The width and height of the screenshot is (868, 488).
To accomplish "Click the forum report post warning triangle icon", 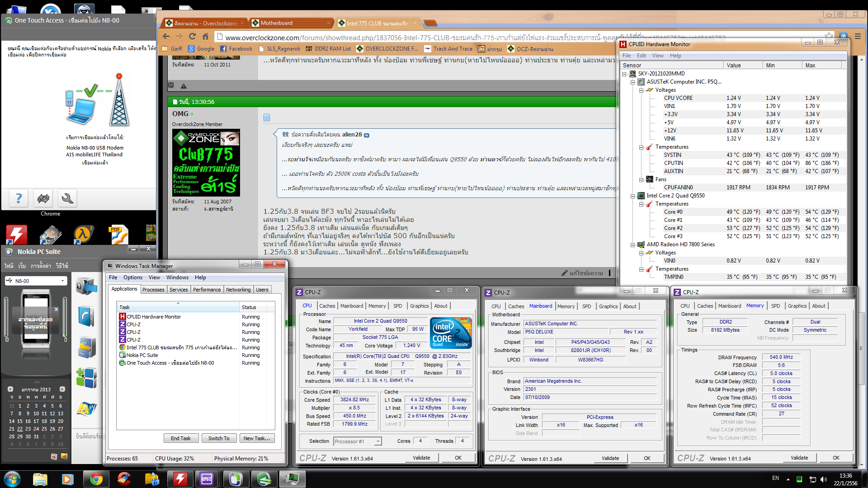I will tap(184, 86).
